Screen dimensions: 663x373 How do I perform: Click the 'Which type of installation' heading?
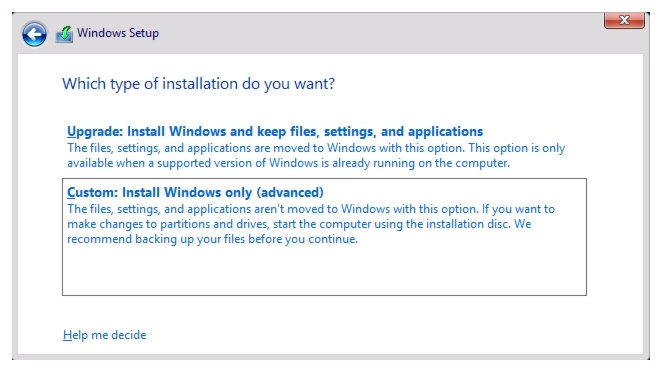(x=198, y=84)
